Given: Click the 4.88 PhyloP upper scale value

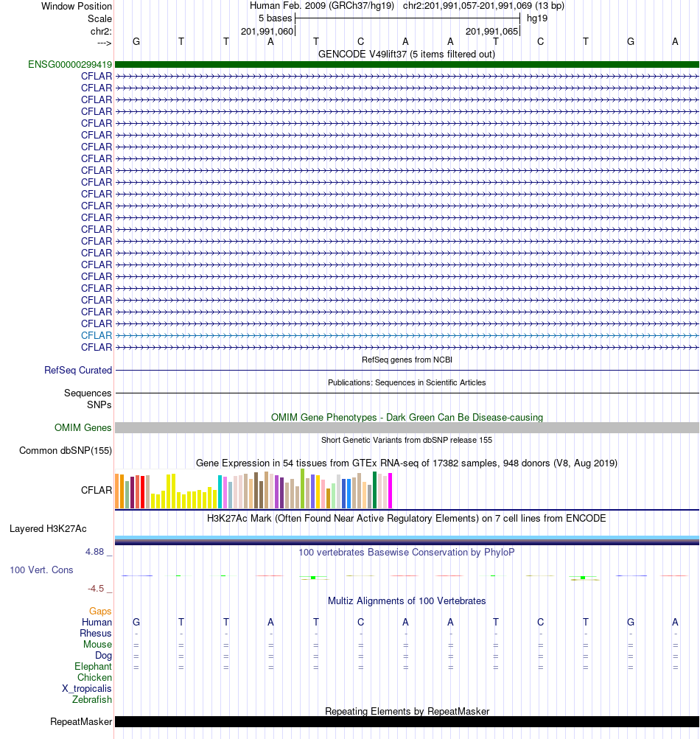Looking at the screenshot, I should pos(94,551).
